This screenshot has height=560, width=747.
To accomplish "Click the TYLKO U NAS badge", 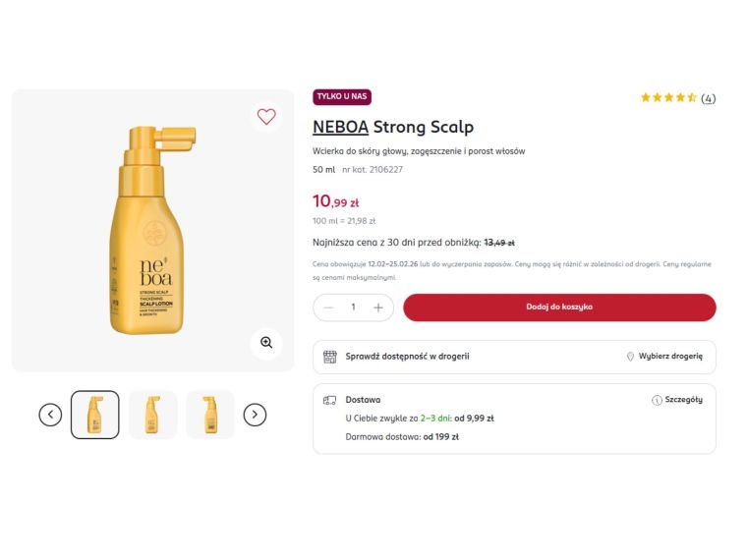I will (x=342, y=96).
